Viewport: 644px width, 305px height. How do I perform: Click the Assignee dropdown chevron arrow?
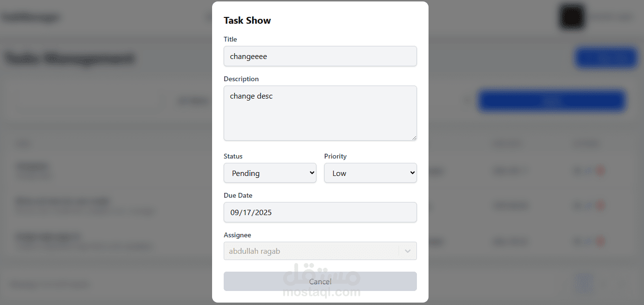407,251
